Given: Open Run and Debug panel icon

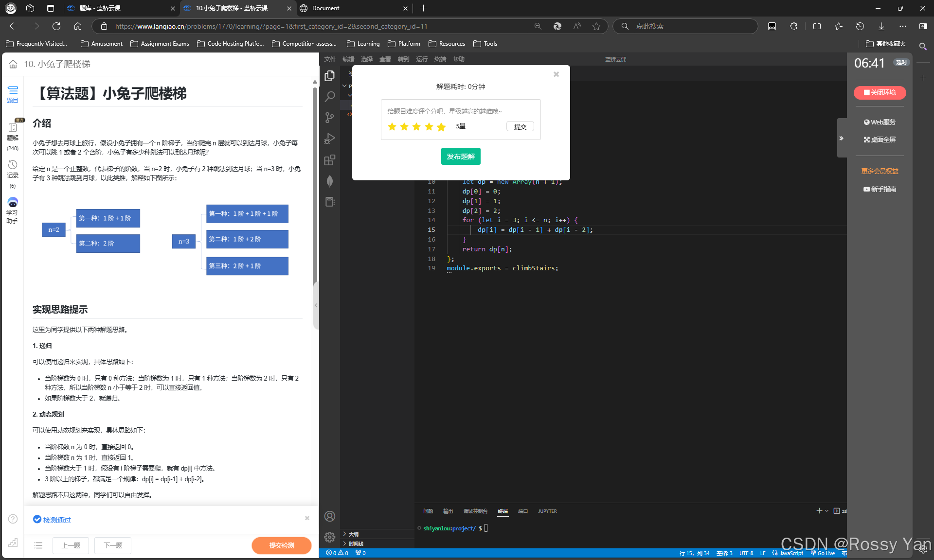Looking at the screenshot, I should (330, 139).
